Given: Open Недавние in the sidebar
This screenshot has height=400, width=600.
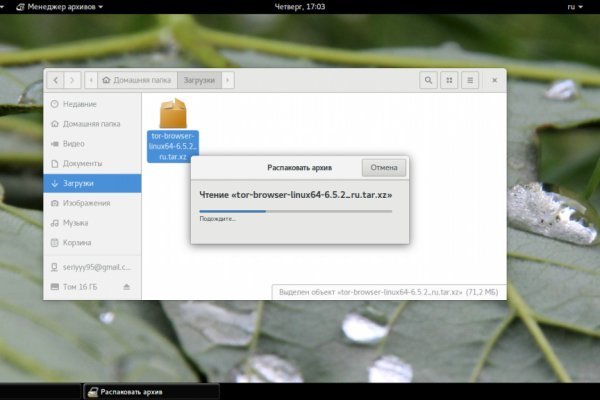Looking at the screenshot, I should [79, 104].
